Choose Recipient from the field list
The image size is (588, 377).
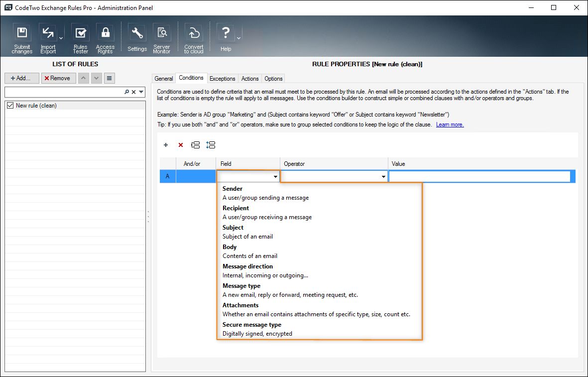(x=320, y=213)
